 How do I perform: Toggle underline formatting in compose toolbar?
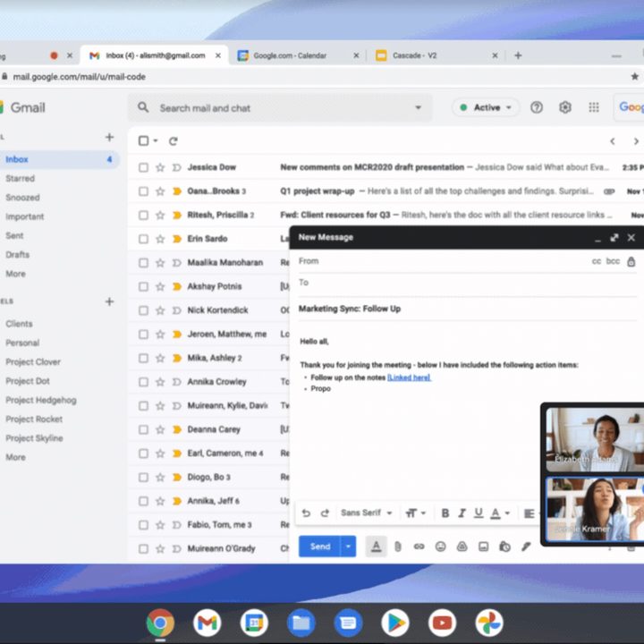(479, 513)
